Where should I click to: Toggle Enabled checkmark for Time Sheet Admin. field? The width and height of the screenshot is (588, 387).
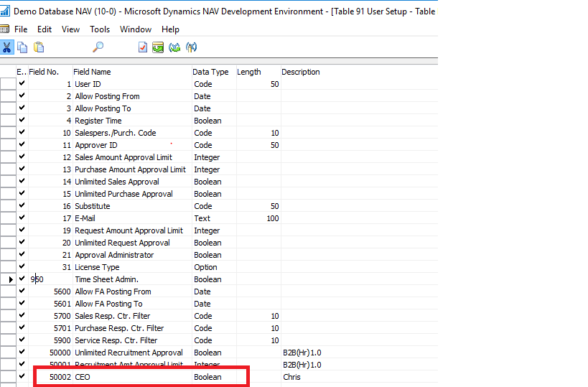click(x=22, y=279)
